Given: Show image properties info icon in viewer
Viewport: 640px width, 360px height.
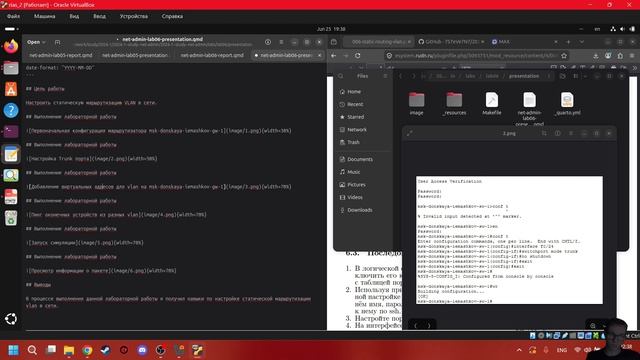Looking at the screenshot, I should [x=558, y=133].
